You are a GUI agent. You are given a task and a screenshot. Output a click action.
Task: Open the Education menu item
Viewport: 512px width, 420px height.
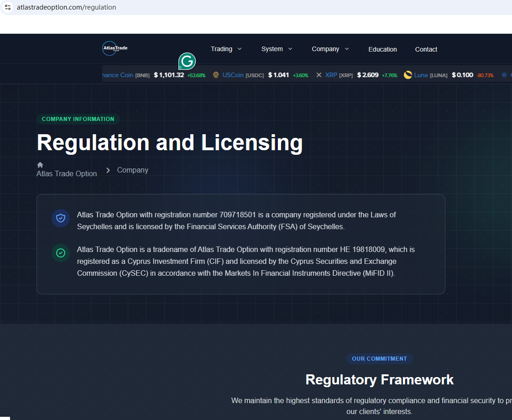pos(382,49)
